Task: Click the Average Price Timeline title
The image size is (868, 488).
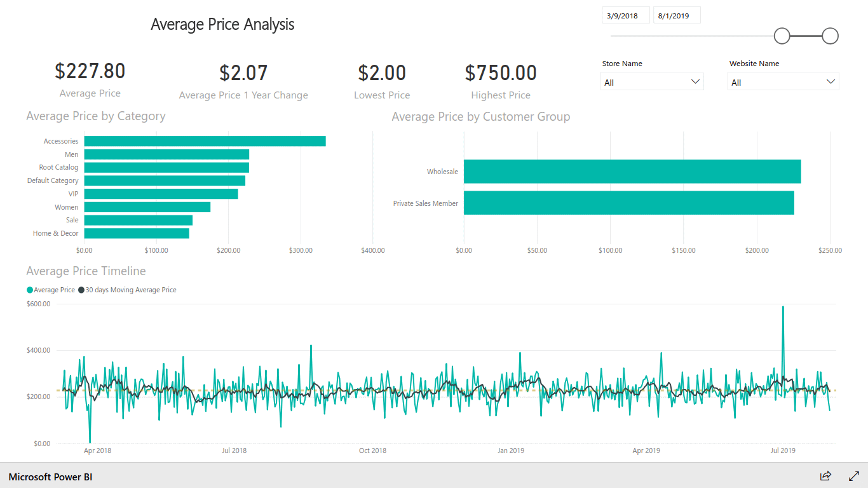Action: [x=86, y=271]
